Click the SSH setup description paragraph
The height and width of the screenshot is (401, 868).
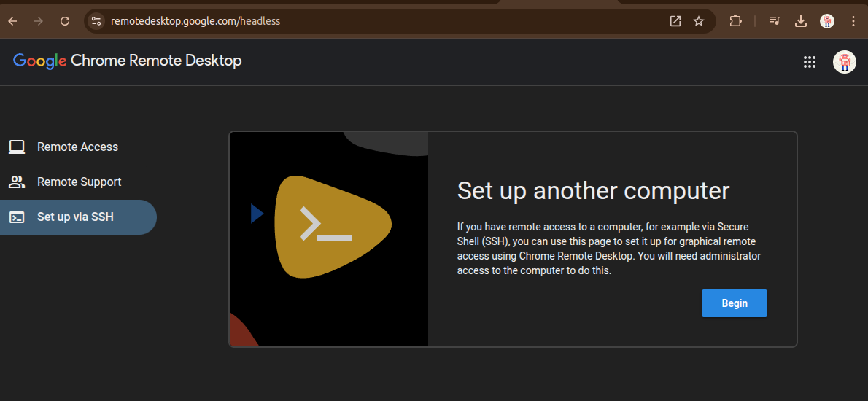point(609,249)
